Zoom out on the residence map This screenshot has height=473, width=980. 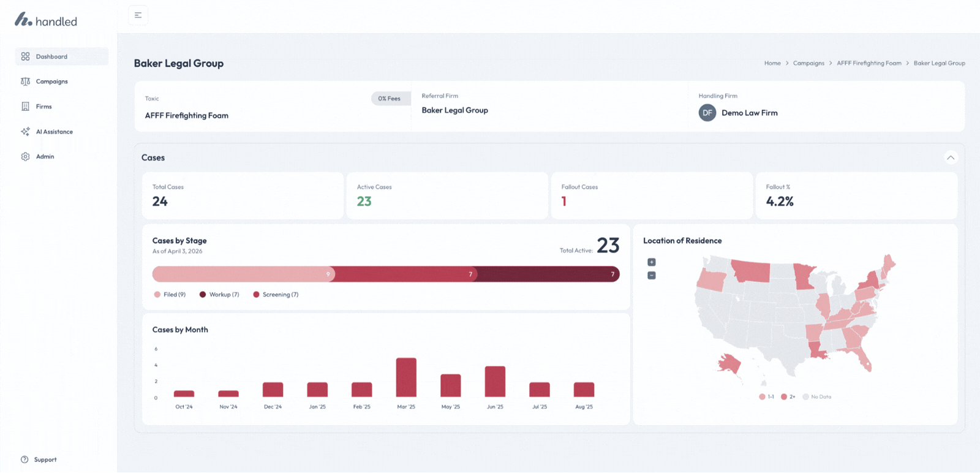click(652, 276)
